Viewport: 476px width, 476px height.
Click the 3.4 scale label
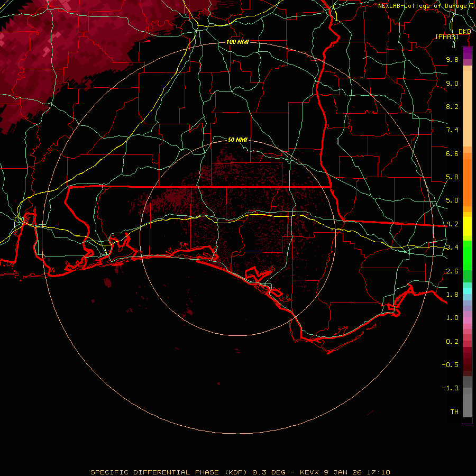point(452,248)
